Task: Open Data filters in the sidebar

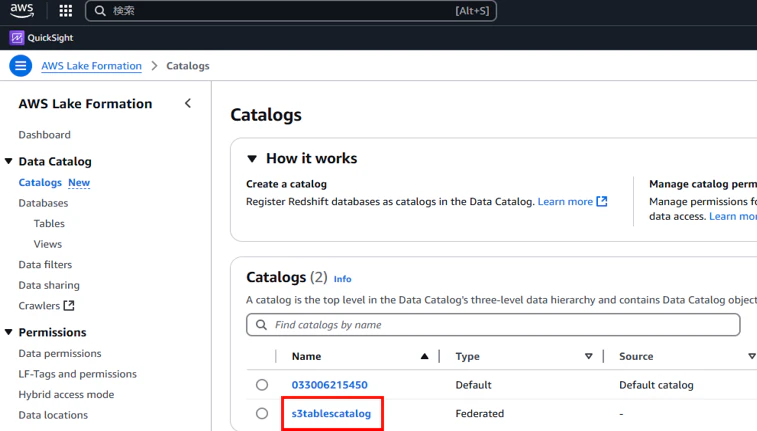Action: (x=45, y=264)
